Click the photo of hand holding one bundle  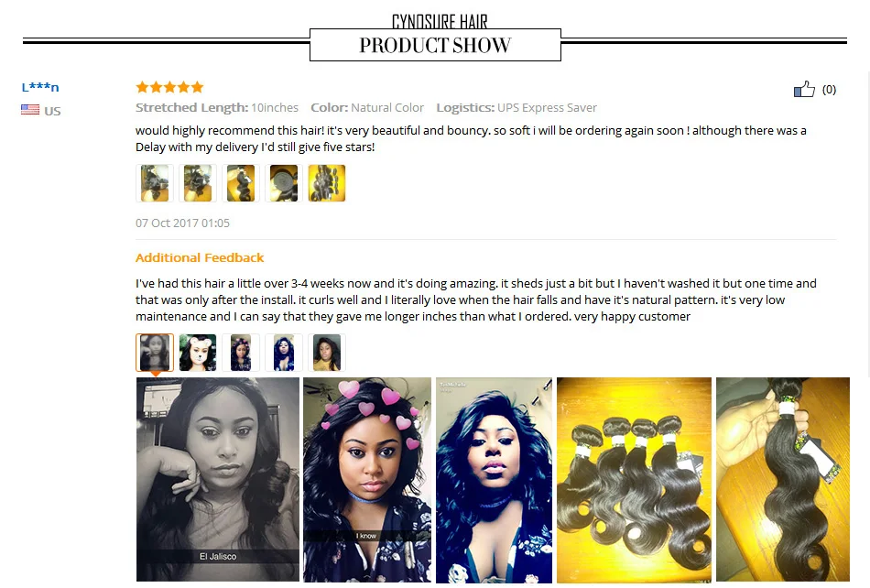[783, 480]
